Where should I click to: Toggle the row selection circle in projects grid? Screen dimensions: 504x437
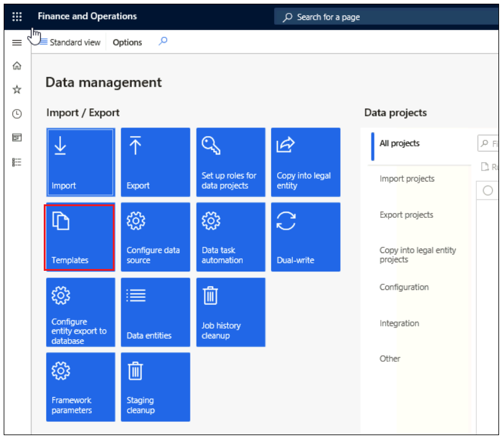pyautogui.click(x=487, y=190)
